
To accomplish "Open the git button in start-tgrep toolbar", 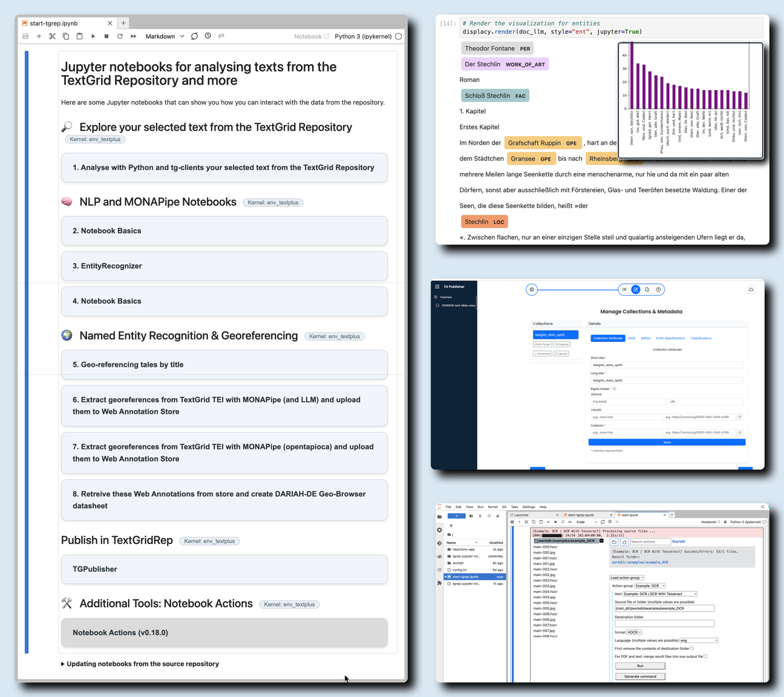I will point(221,36).
